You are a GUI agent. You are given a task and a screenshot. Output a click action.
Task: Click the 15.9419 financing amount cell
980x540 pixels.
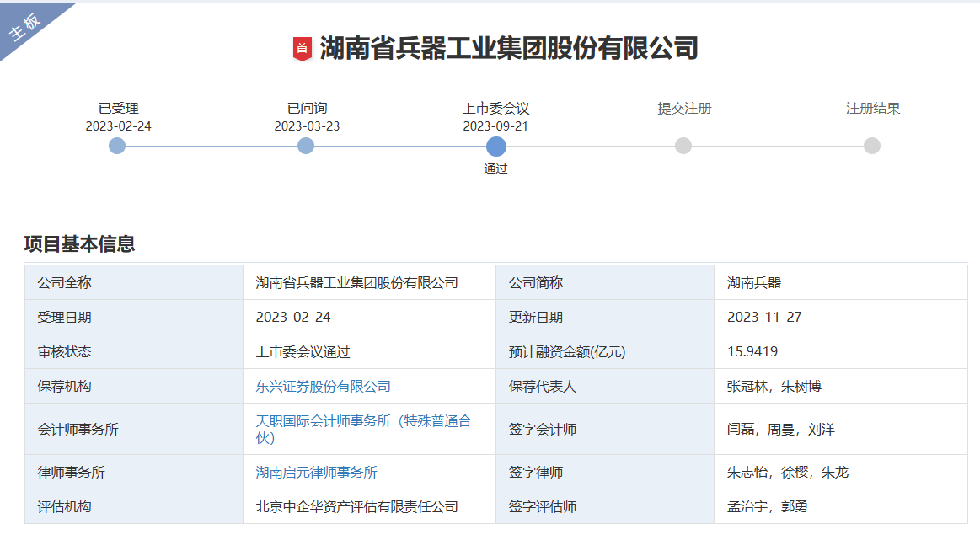point(752,352)
